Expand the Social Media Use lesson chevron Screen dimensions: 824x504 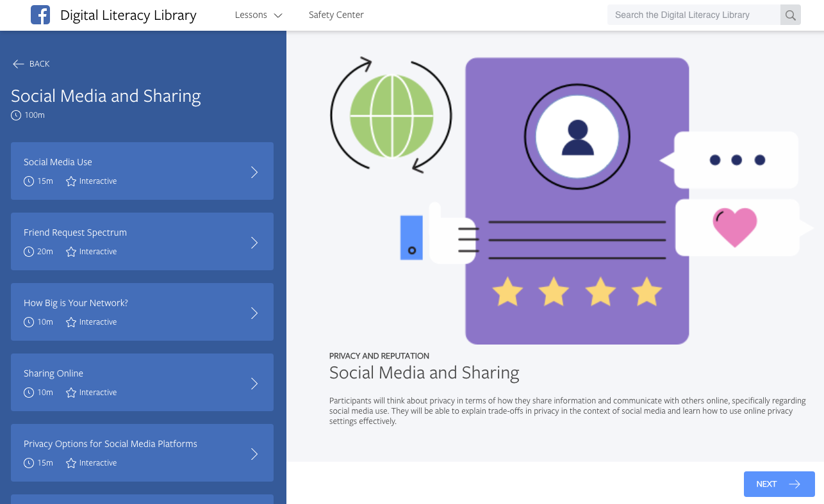pyautogui.click(x=254, y=172)
